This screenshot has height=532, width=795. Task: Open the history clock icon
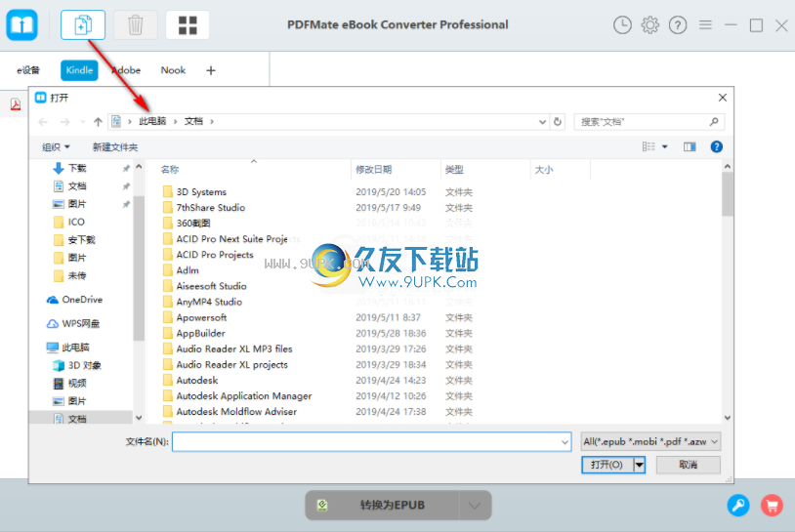pyautogui.click(x=622, y=24)
